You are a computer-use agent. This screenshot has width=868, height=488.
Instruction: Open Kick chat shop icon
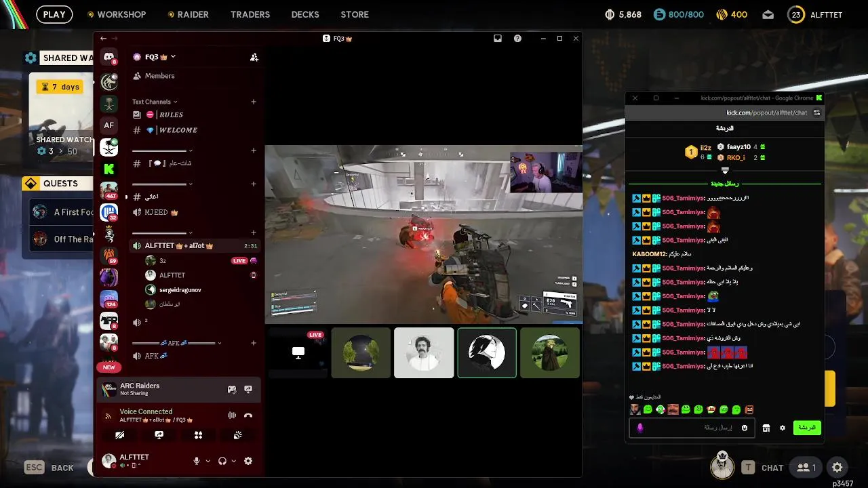[x=766, y=428]
